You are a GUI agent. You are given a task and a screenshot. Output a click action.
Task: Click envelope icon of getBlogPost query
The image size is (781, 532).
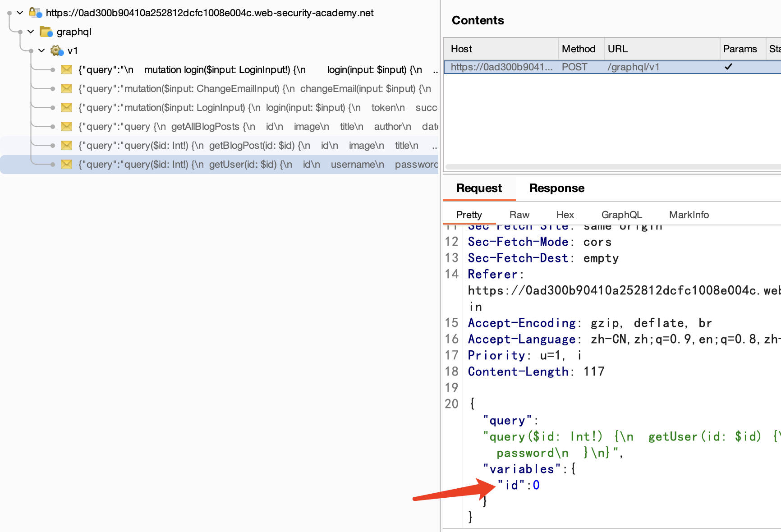[x=67, y=145]
